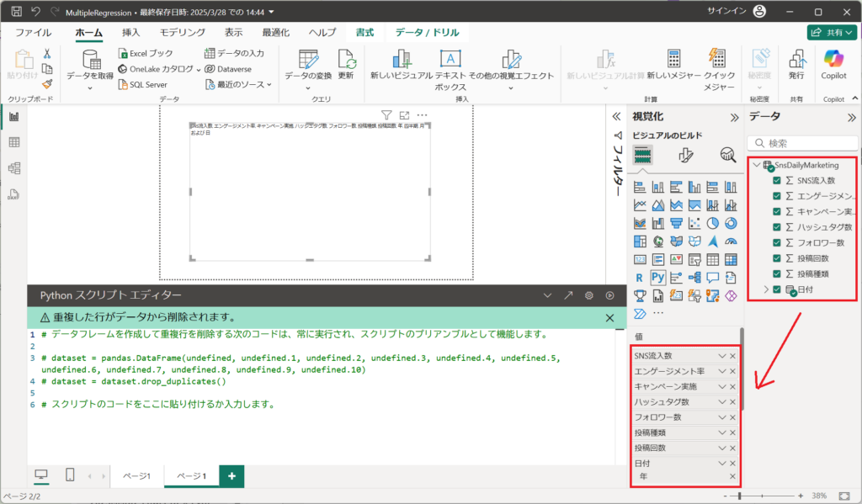Select the Q&A speech bubble visual
This screenshot has width=862, height=504.
(x=712, y=278)
